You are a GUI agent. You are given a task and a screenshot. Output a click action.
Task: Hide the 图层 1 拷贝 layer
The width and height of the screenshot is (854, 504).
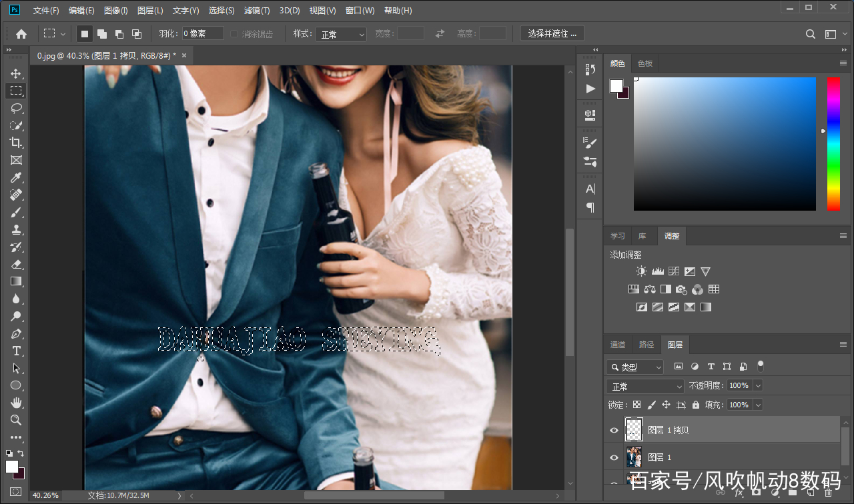tap(614, 431)
